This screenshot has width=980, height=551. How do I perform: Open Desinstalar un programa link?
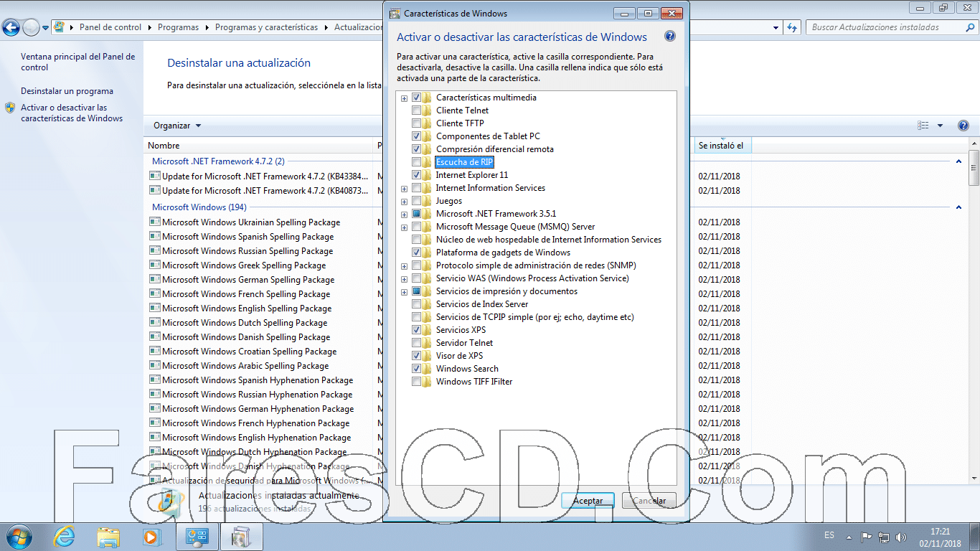[x=67, y=91]
